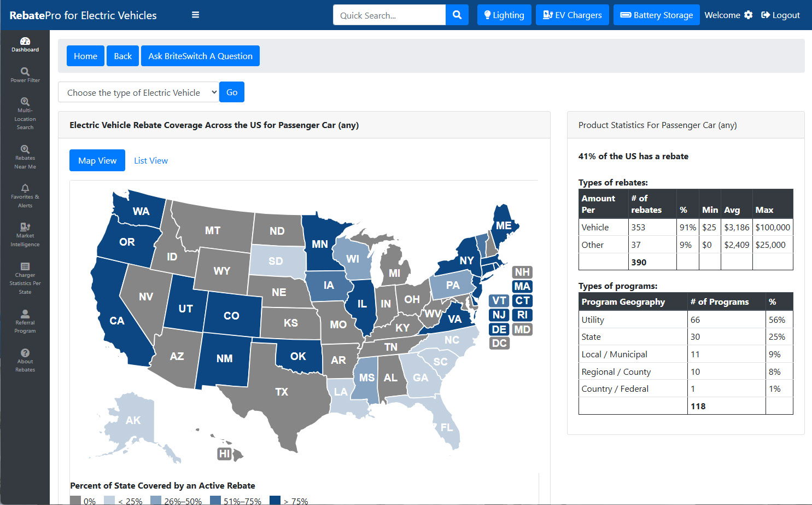Screen dimensions: 812x505
Task: Click the MA state label box
Action: [x=522, y=286]
